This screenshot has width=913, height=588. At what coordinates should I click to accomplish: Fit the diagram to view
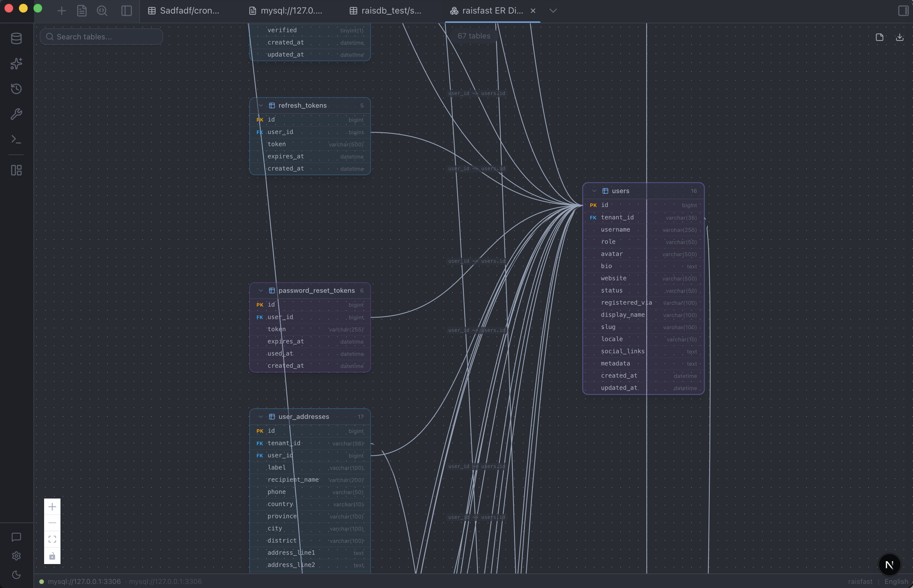(x=52, y=539)
